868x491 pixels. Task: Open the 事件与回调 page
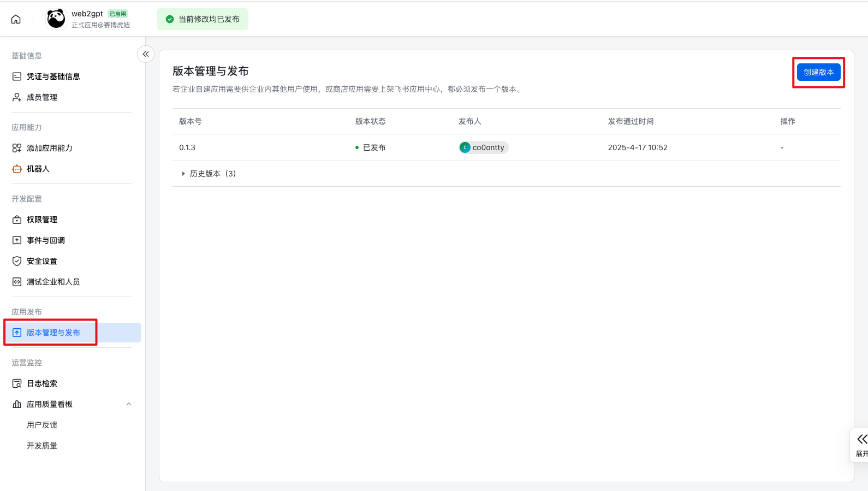[x=45, y=240]
